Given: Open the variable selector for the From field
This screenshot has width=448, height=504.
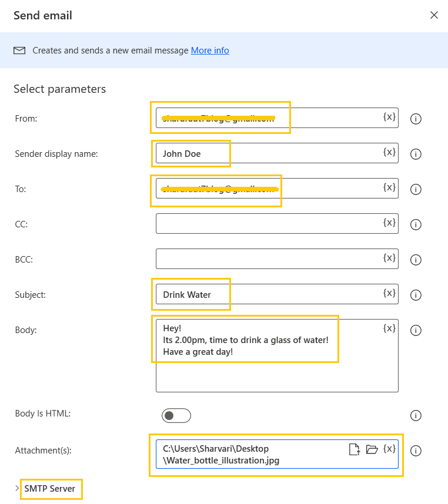Looking at the screenshot, I should 389,117.
